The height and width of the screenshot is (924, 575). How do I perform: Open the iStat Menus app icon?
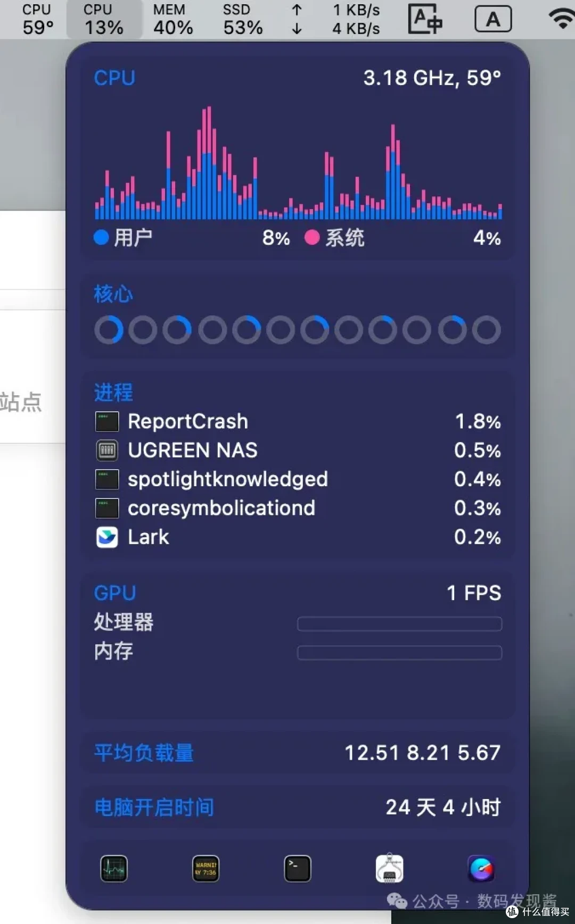(x=481, y=869)
